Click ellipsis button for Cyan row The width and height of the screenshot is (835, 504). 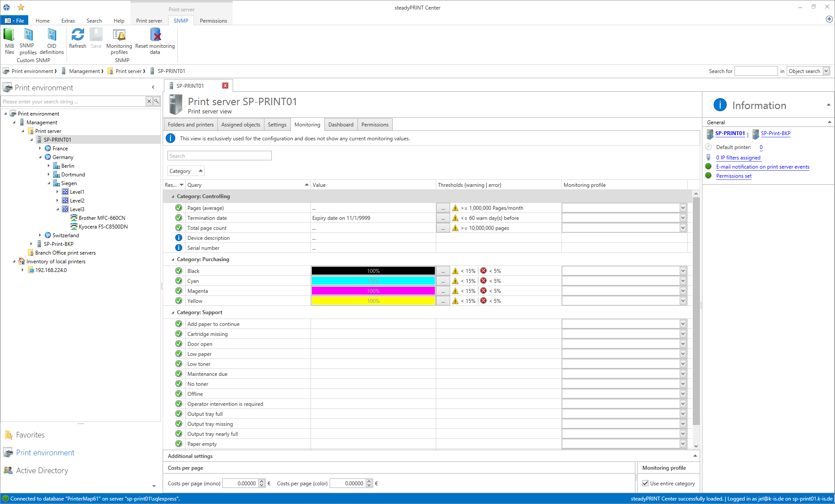443,281
